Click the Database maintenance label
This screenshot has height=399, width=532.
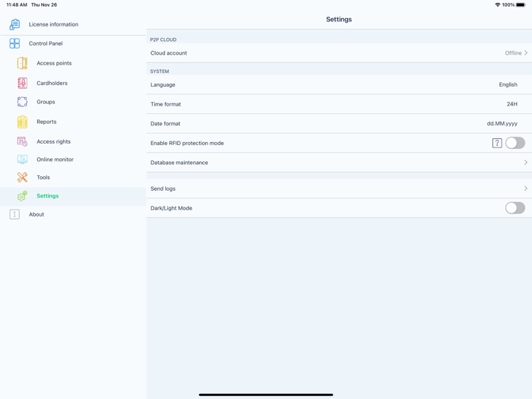coord(179,163)
